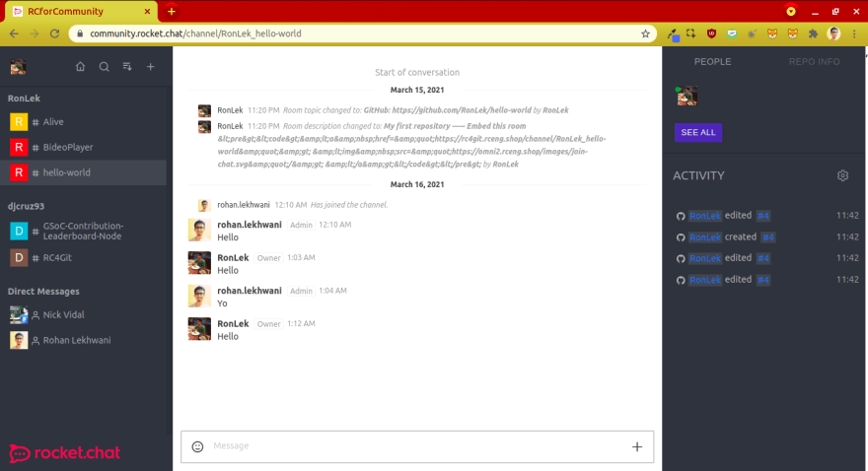Click the site lock icon in address bar
Image resolution: width=868 pixels, height=471 pixels.
[80, 34]
